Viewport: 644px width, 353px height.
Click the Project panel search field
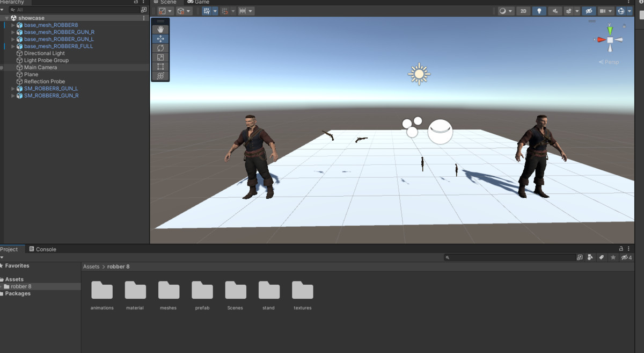(510, 258)
